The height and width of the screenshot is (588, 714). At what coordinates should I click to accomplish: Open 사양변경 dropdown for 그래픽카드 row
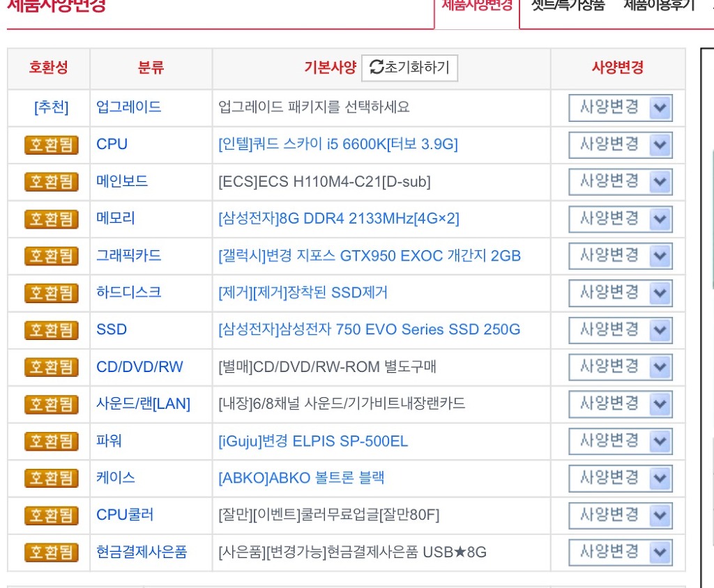pyautogui.click(x=620, y=256)
